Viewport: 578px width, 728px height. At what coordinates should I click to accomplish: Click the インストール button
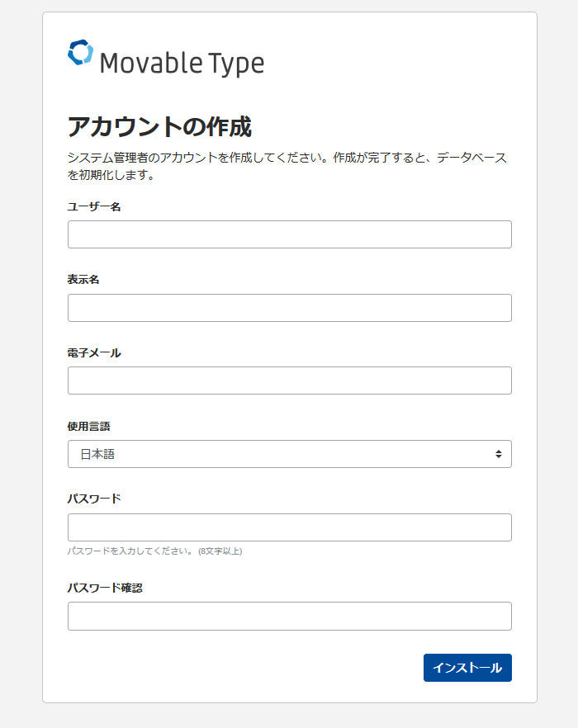pos(467,668)
